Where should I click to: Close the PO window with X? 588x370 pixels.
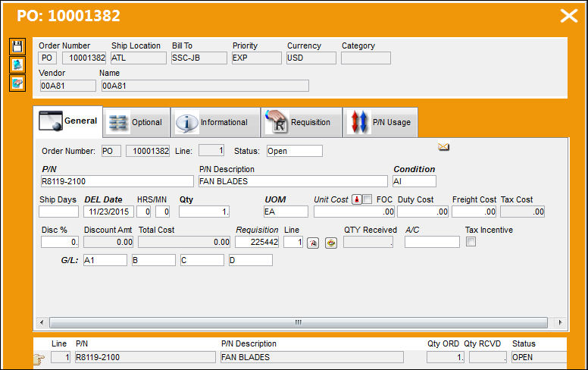click(x=569, y=16)
